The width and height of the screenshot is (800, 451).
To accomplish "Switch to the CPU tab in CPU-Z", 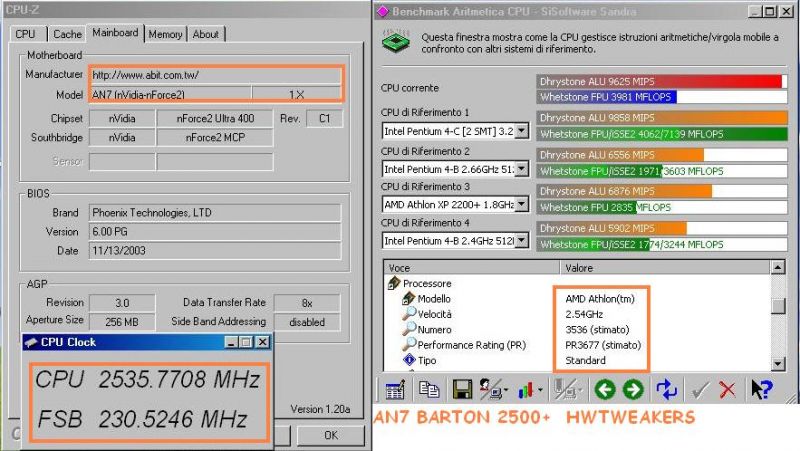I will [x=26, y=34].
